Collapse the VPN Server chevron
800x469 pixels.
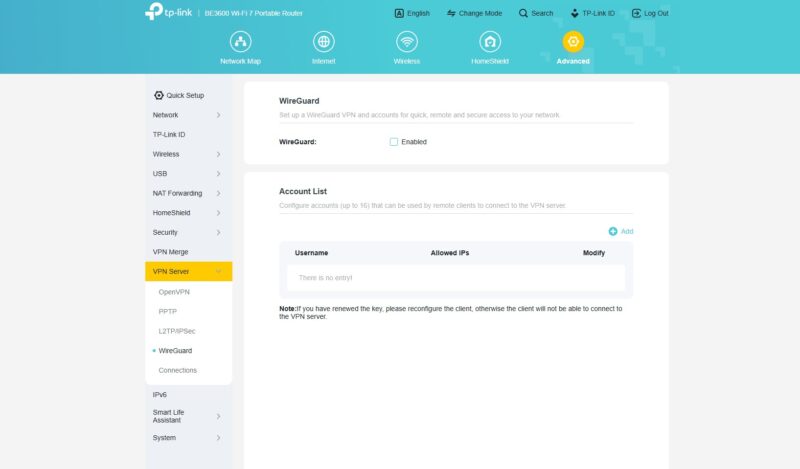(218, 271)
